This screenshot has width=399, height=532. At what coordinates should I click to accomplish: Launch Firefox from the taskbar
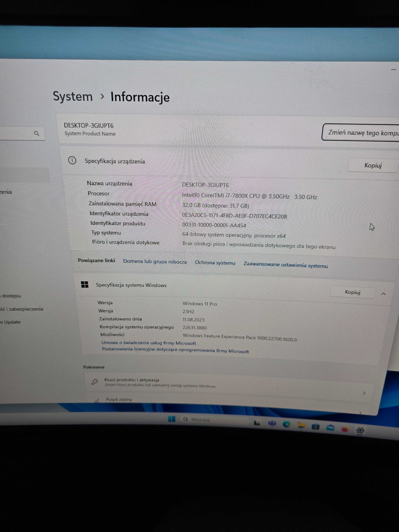pyautogui.click(x=345, y=429)
